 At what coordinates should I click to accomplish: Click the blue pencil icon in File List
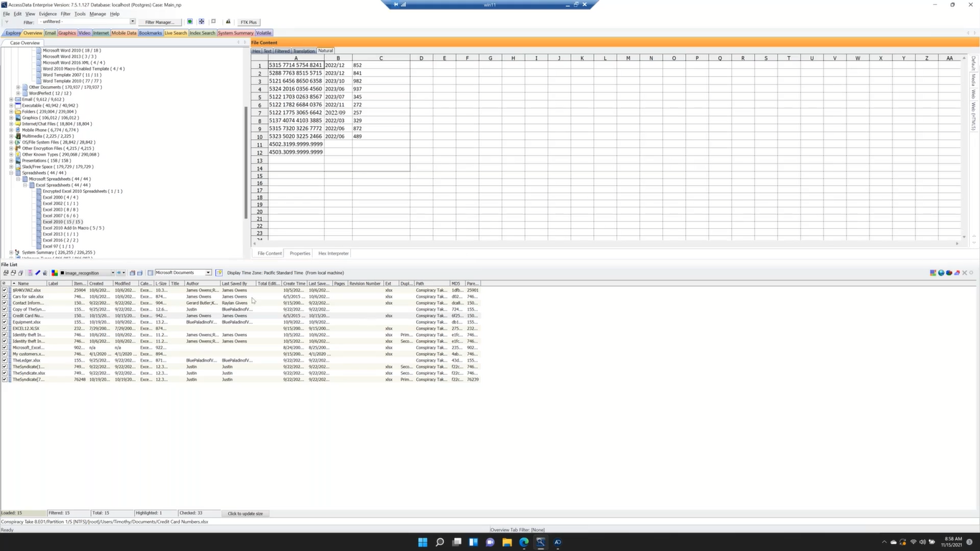37,273
